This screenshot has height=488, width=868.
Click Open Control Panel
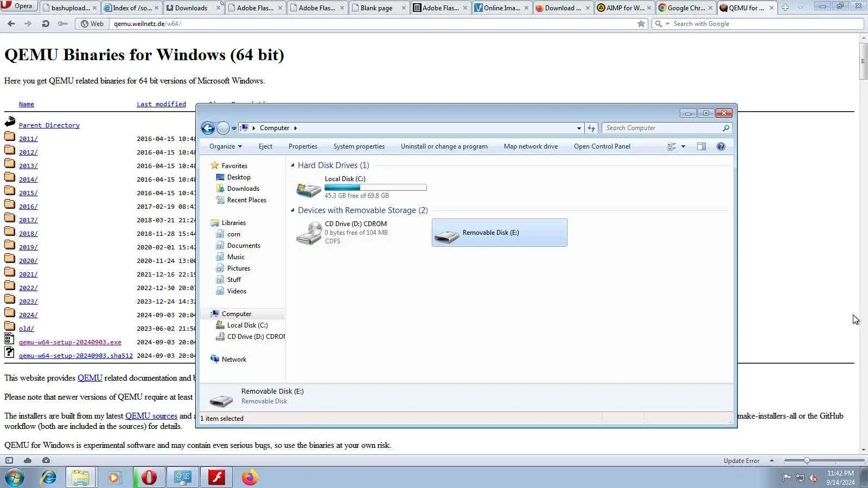tap(602, 146)
